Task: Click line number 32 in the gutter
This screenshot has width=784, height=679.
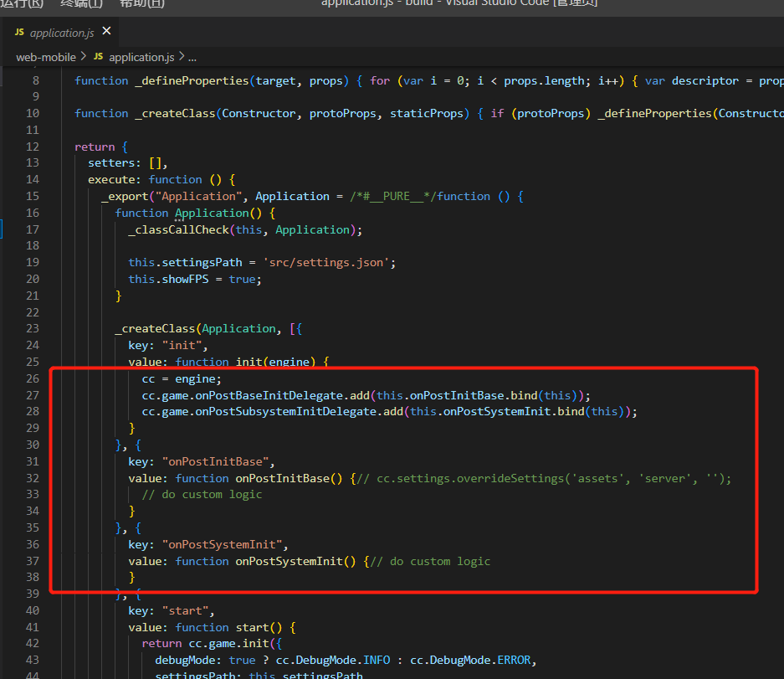Action: (33, 478)
